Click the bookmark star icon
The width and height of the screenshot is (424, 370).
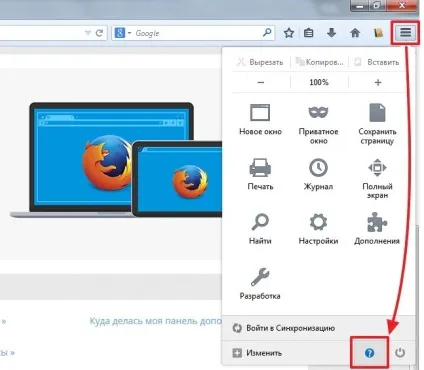coord(289,33)
